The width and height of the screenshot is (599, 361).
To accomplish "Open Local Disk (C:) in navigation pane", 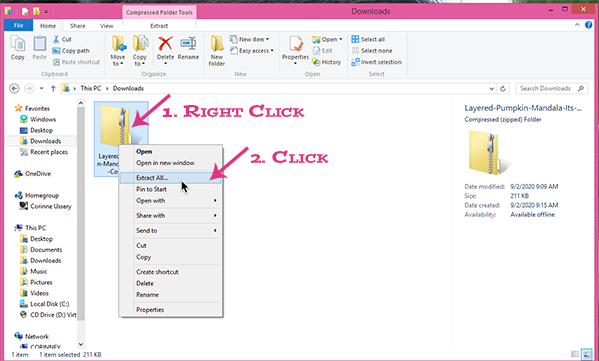I will (44, 304).
